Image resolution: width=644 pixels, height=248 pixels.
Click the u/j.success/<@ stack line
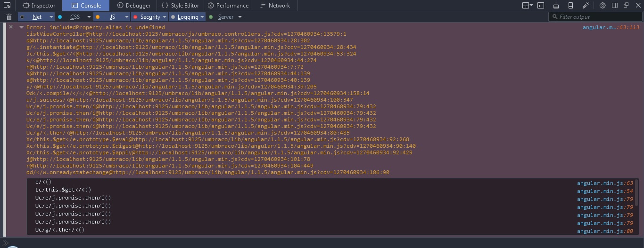[190, 100]
